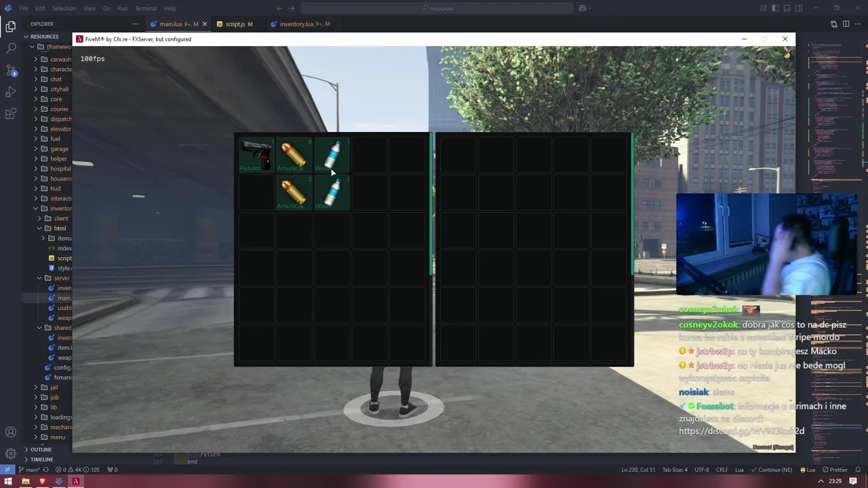The height and width of the screenshot is (488, 868).
Task: Click the main* branch in status bar
Action: [28, 470]
